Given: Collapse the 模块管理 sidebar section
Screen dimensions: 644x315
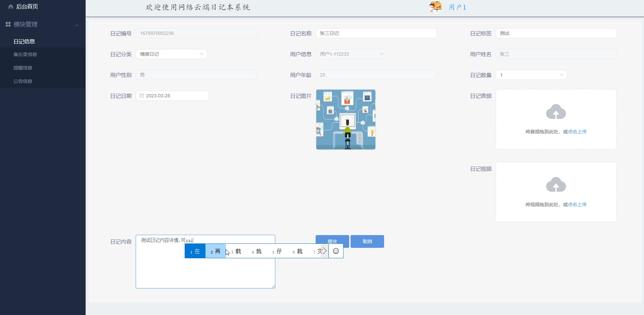Looking at the screenshot, I should 77,25.
